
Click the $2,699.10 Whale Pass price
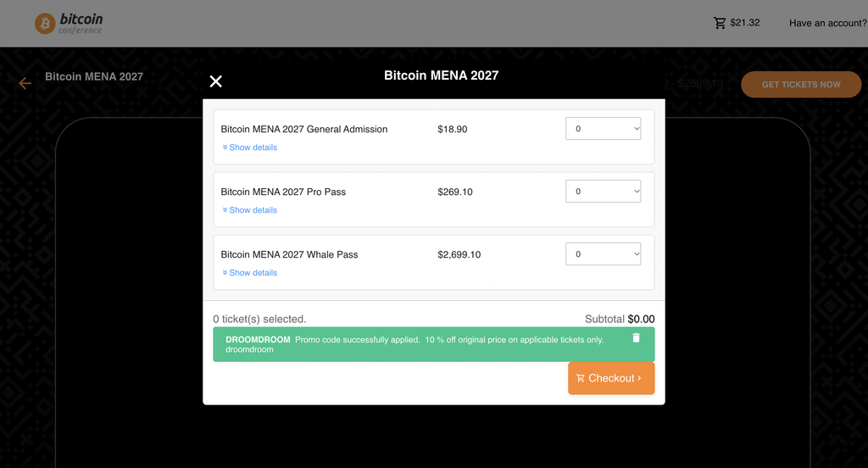tap(459, 254)
